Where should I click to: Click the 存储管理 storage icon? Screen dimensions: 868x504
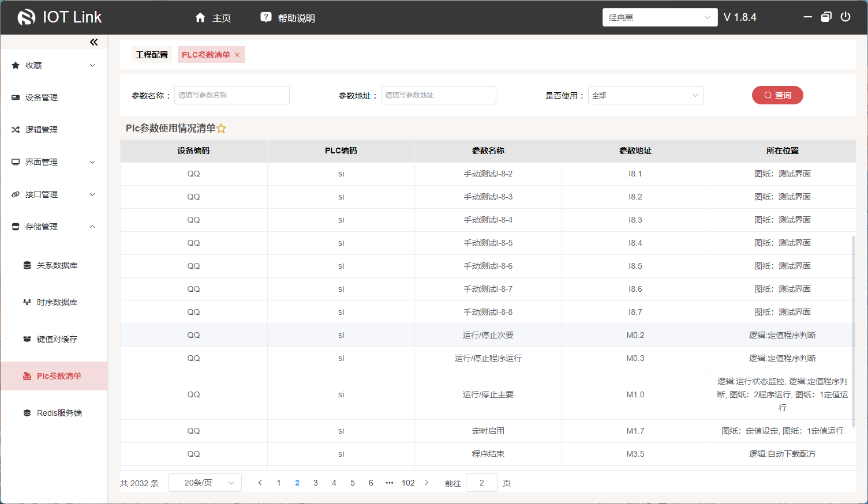pos(16,227)
